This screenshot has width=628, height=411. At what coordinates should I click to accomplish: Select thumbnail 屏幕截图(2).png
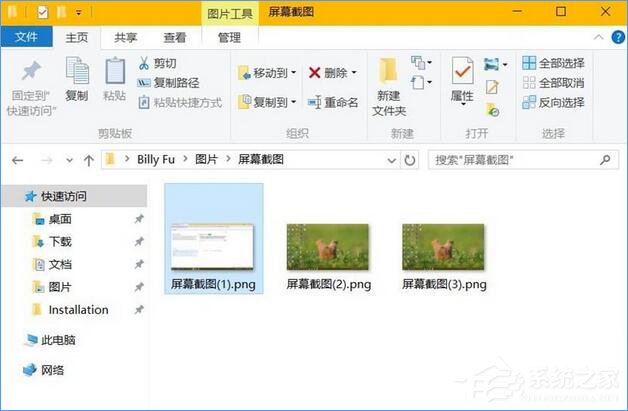pyautogui.click(x=328, y=257)
